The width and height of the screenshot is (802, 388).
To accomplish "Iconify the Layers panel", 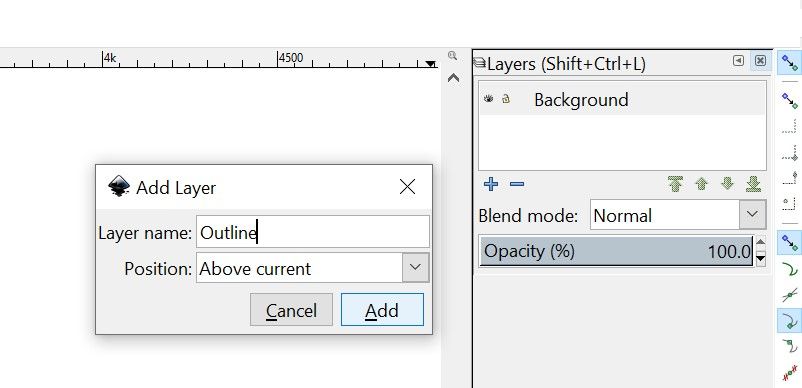I will (x=738, y=61).
